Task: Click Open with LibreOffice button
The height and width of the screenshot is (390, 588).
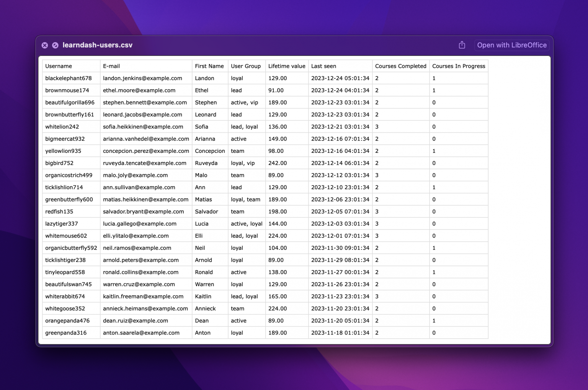Action: pos(511,45)
